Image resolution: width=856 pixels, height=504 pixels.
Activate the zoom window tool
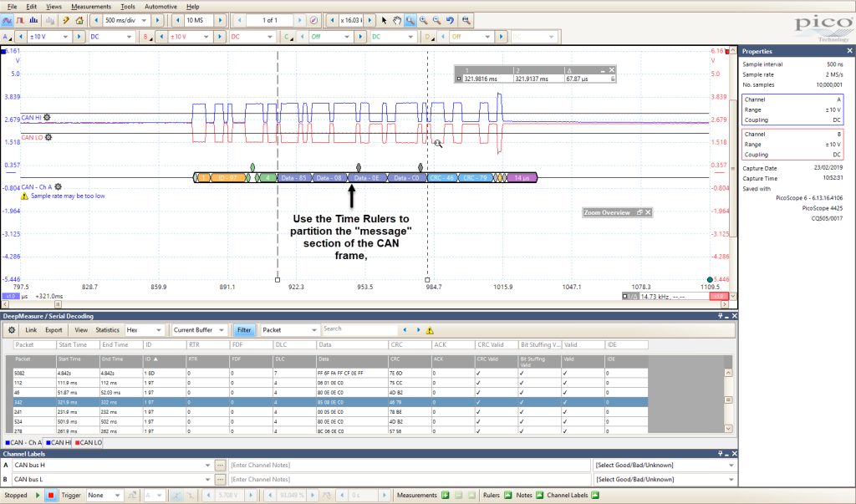[x=410, y=20]
